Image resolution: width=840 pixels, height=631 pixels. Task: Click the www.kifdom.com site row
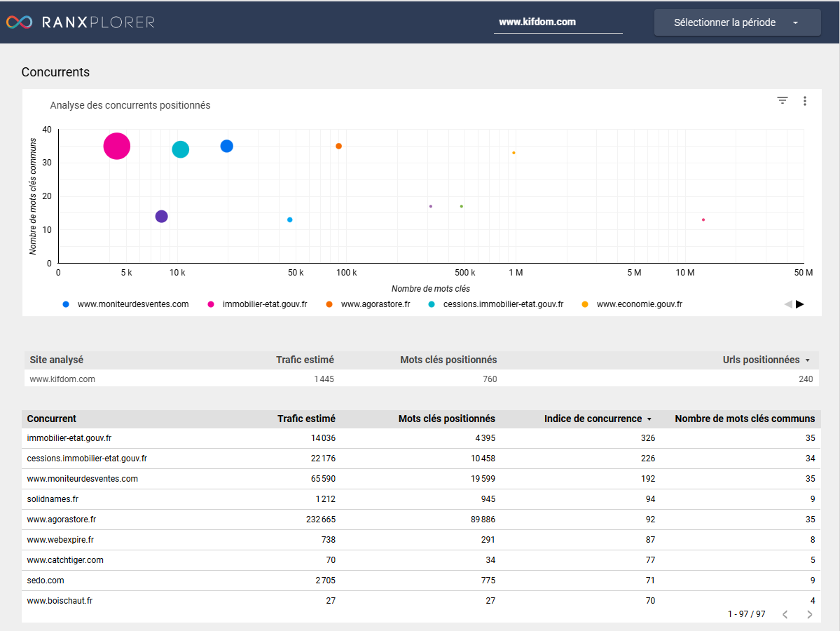pyautogui.click(x=422, y=379)
